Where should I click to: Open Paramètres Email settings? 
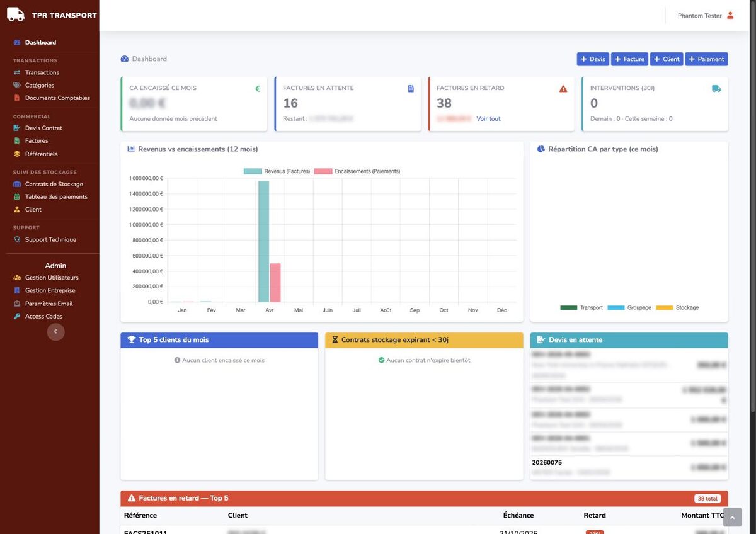(x=49, y=304)
